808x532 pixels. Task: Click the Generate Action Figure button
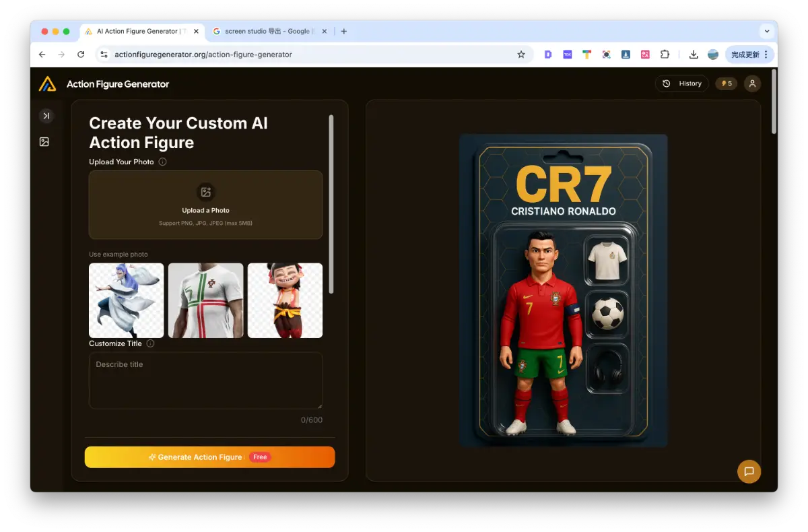coord(209,457)
